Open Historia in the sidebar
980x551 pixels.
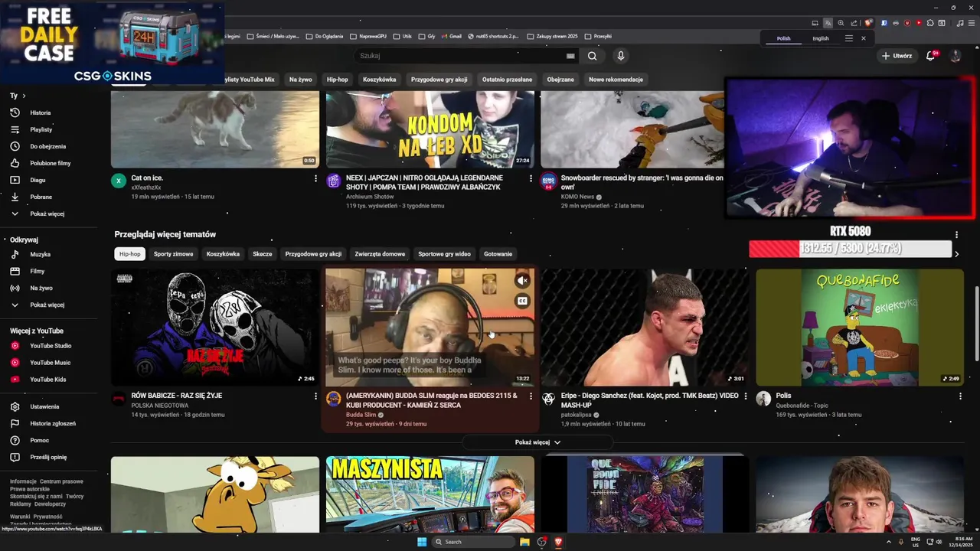pyautogui.click(x=40, y=112)
